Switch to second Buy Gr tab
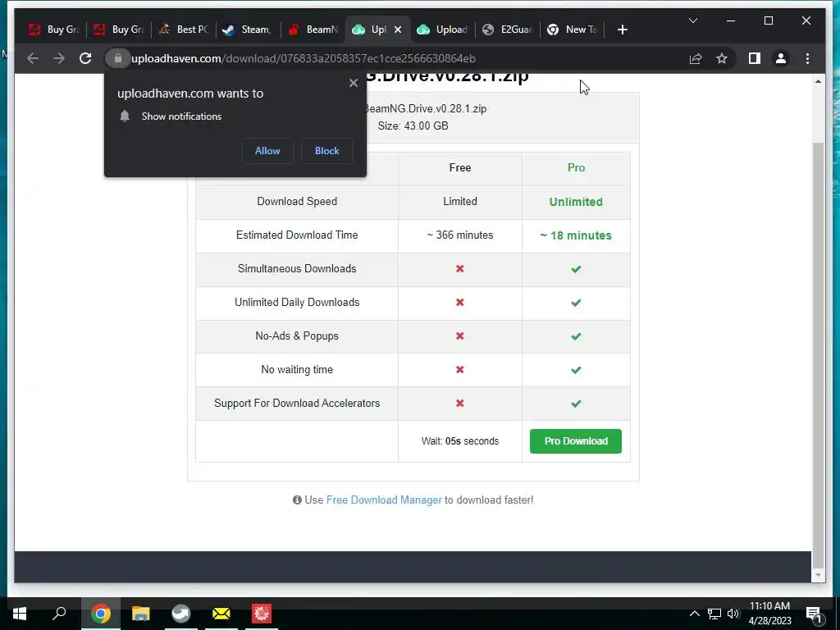 coord(119,30)
